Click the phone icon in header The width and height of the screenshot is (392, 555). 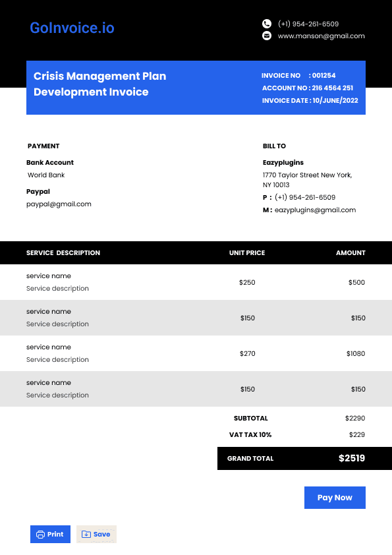point(267,24)
